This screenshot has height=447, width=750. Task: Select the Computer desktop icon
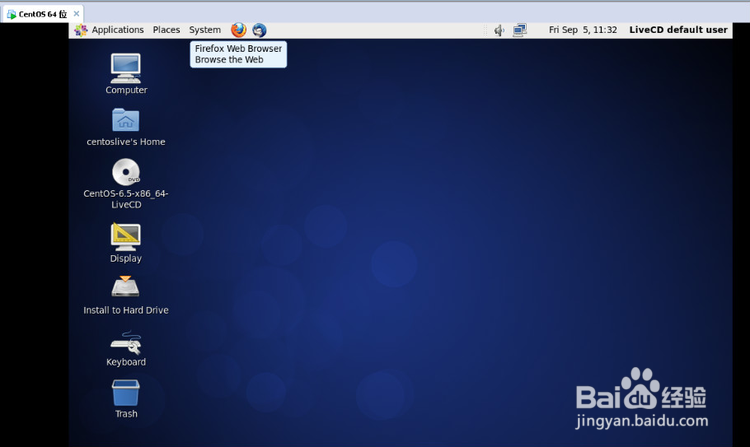[x=126, y=68]
